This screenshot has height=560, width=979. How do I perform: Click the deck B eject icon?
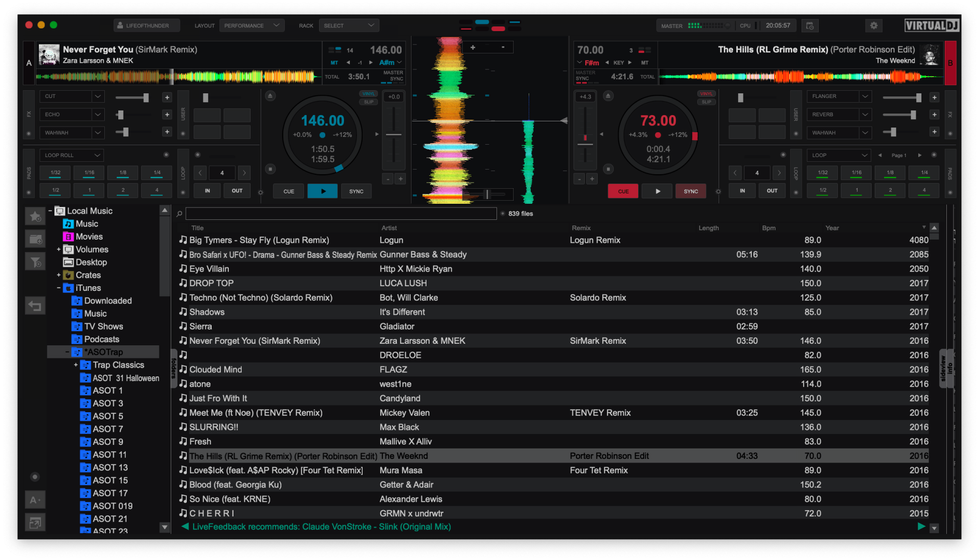[x=609, y=96]
